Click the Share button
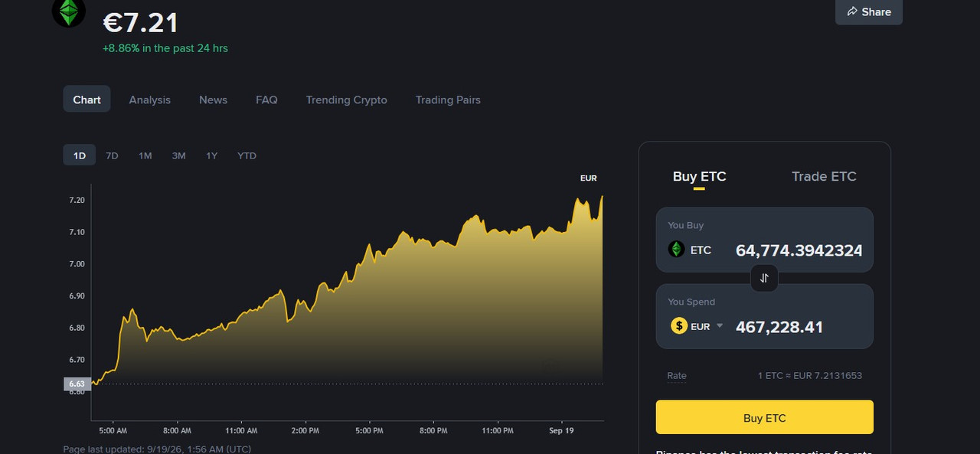This screenshot has height=454, width=980. (869, 11)
